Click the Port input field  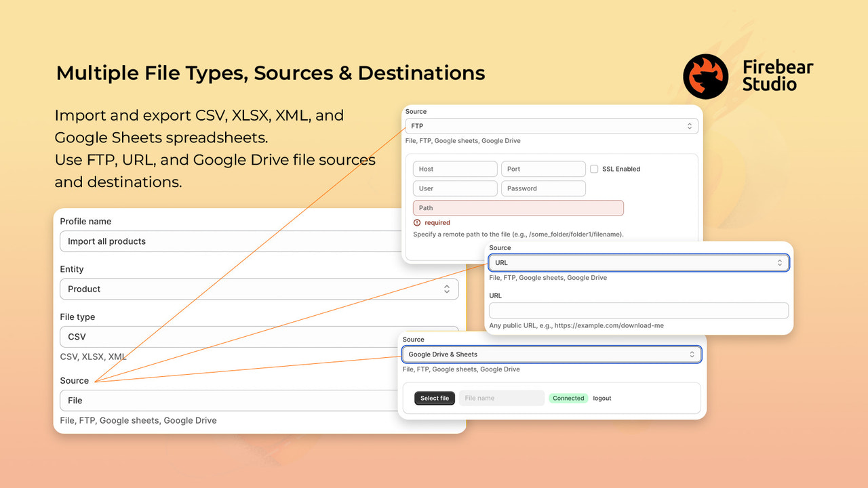(542, 169)
